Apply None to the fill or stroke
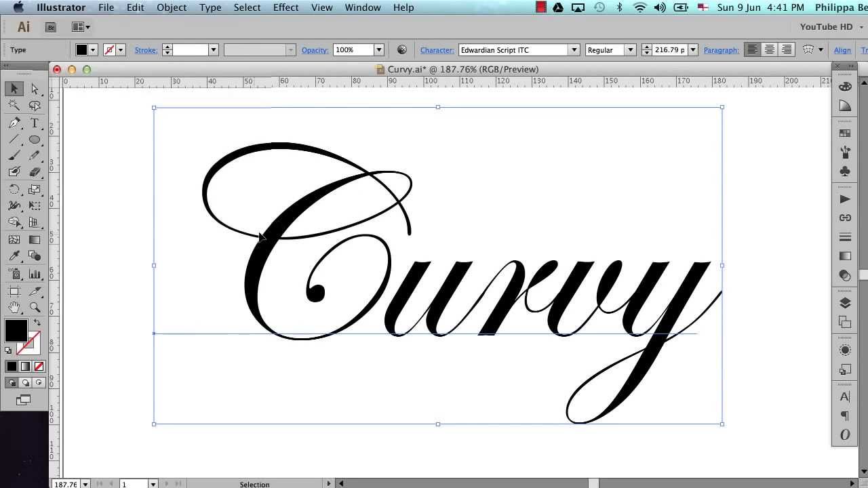This screenshot has width=868, height=488. click(x=39, y=367)
